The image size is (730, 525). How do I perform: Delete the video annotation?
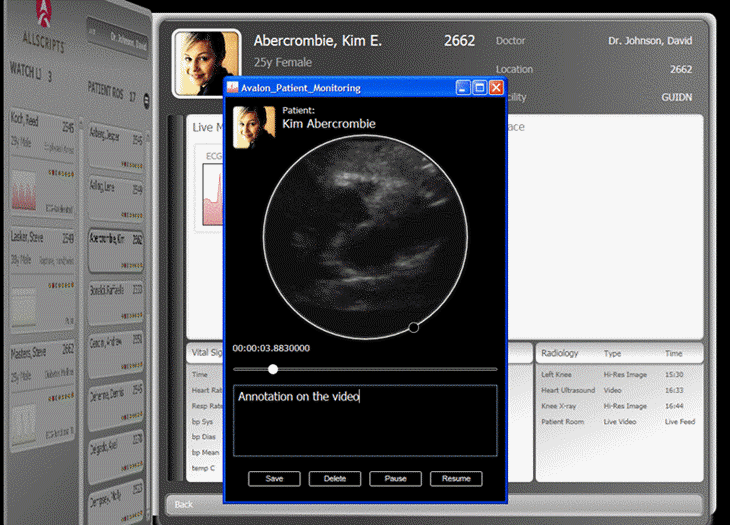pyautogui.click(x=335, y=479)
